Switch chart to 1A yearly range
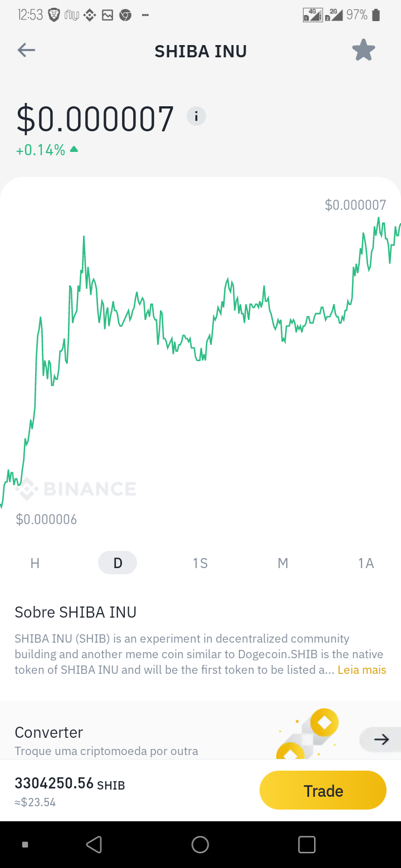 coord(366,563)
